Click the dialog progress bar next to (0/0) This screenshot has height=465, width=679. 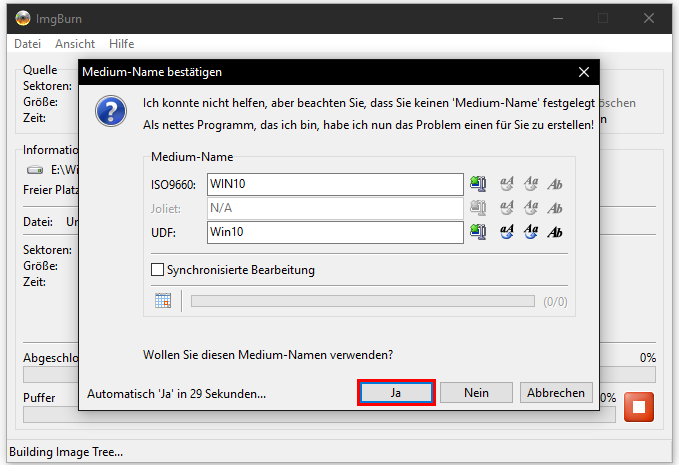363,301
